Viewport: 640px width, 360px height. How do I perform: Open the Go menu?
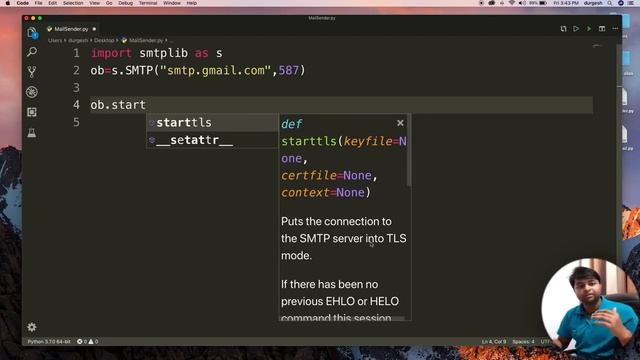click(x=109, y=3)
